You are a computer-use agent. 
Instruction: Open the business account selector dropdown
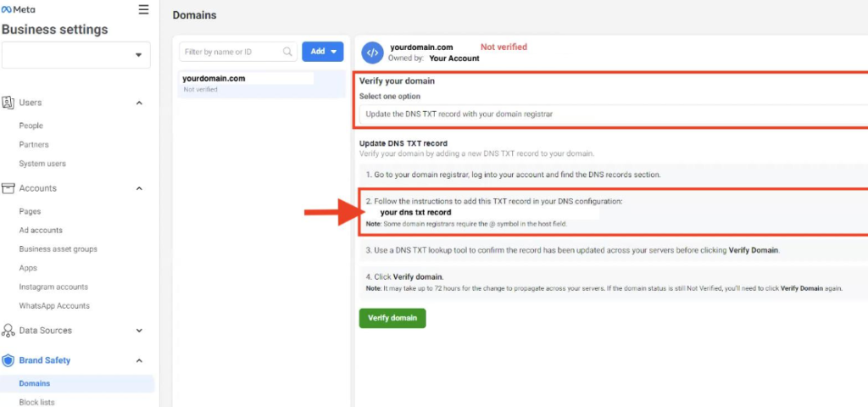click(75, 55)
